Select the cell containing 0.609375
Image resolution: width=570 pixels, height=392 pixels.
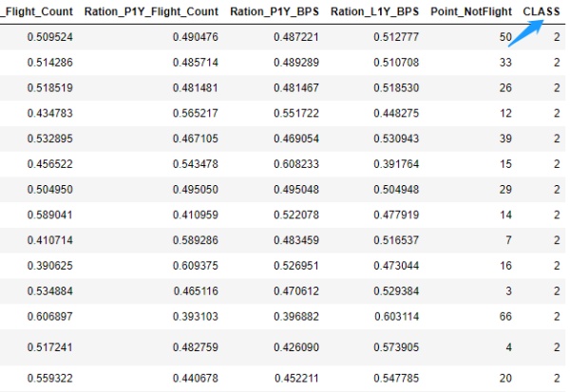tap(195, 266)
